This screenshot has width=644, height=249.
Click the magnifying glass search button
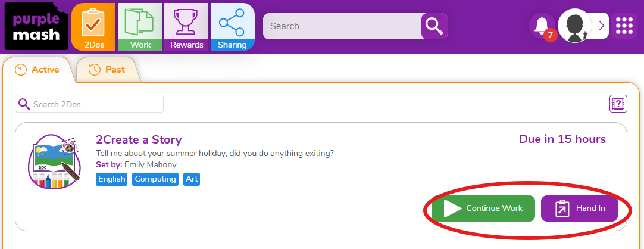[x=434, y=26]
